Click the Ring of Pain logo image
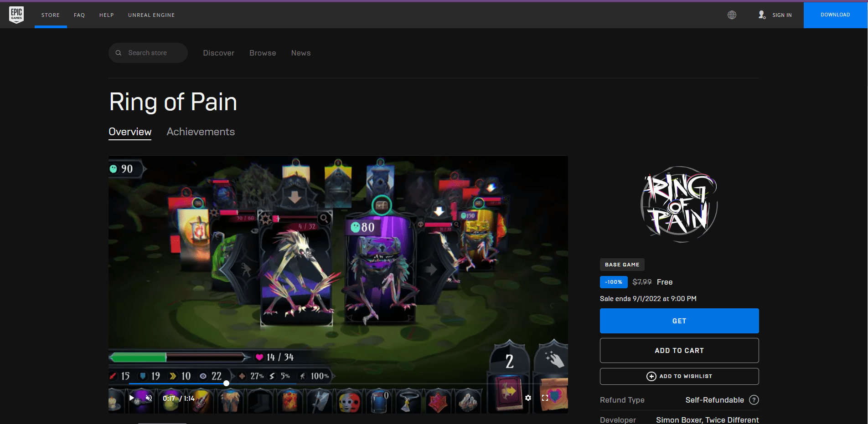This screenshot has width=868, height=424. click(x=679, y=204)
